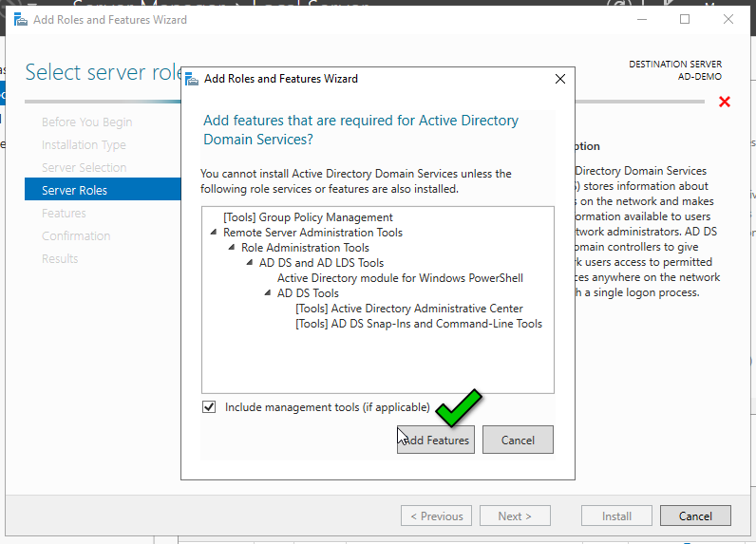Collapse the AD DS Tools node

click(x=269, y=293)
